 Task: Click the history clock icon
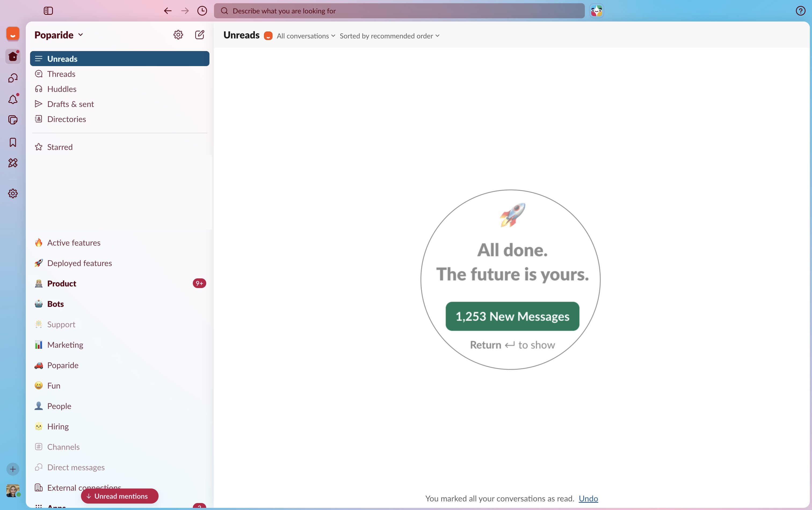(202, 11)
